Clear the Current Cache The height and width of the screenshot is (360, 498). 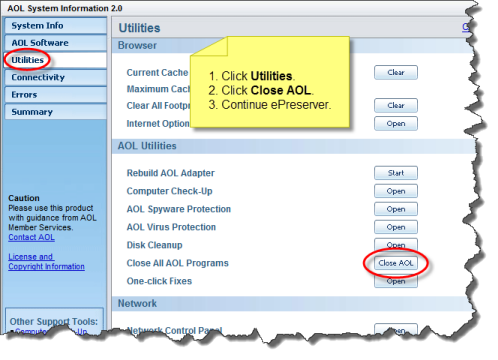point(396,73)
